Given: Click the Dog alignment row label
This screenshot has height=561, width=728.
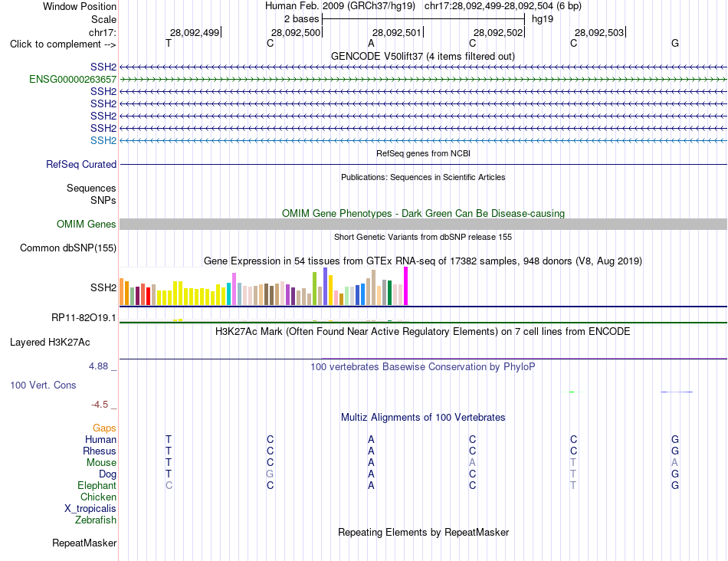Looking at the screenshot, I should point(107,474).
